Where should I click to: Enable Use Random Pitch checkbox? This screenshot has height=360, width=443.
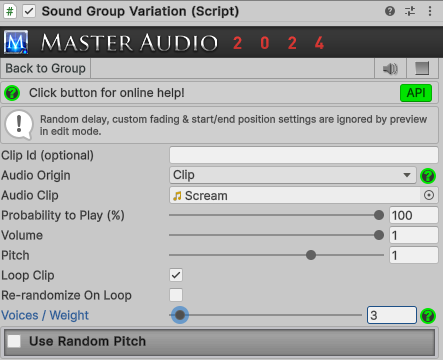[14, 341]
